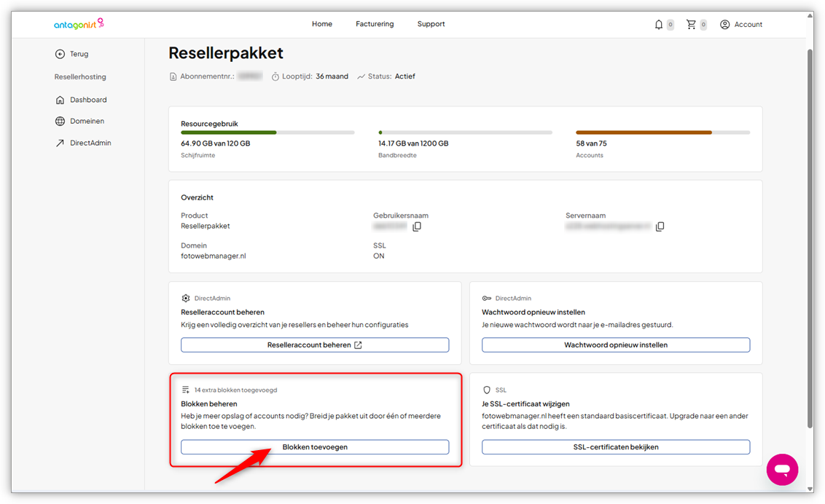Click SSL-certificaten bekijken
825x504 pixels.
pos(616,446)
